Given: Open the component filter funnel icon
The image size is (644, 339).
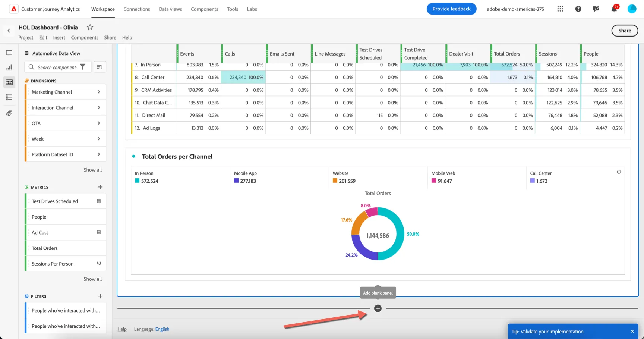Looking at the screenshot, I should point(83,67).
